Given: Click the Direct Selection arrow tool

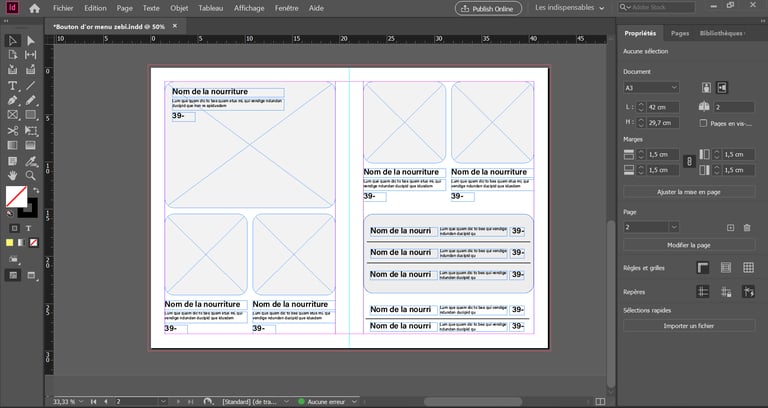Looking at the screenshot, I should tap(30, 41).
